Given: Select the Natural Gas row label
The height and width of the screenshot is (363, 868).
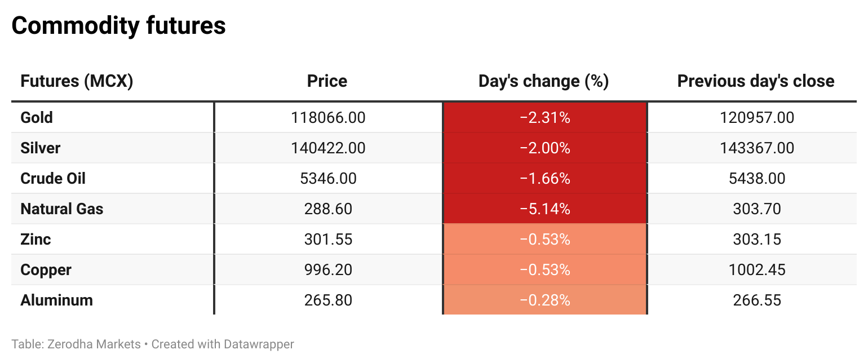Looking at the screenshot, I should [62, 209].
